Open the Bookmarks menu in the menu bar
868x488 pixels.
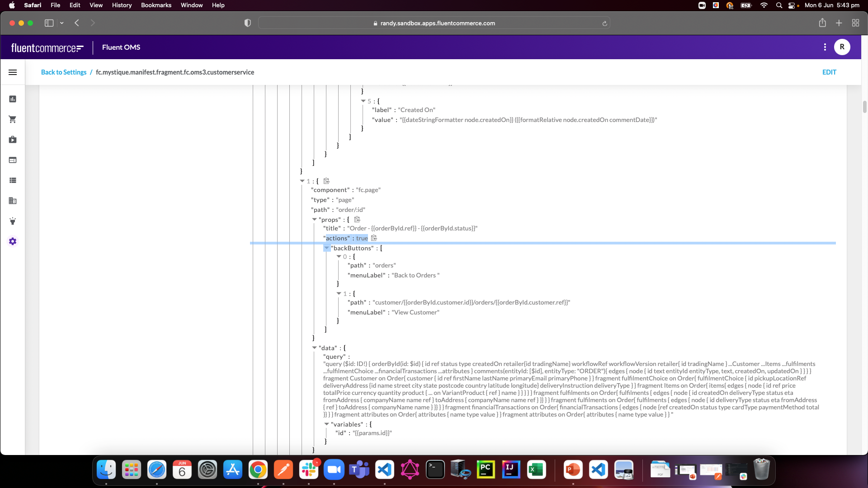pyautogui.click(x=156, y=5)
